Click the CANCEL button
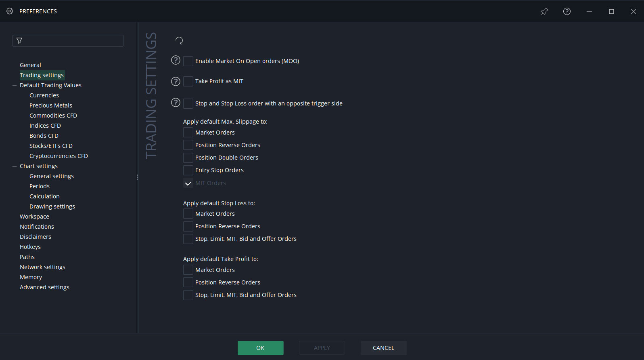The image size is (644, 360). pos(383,348)
